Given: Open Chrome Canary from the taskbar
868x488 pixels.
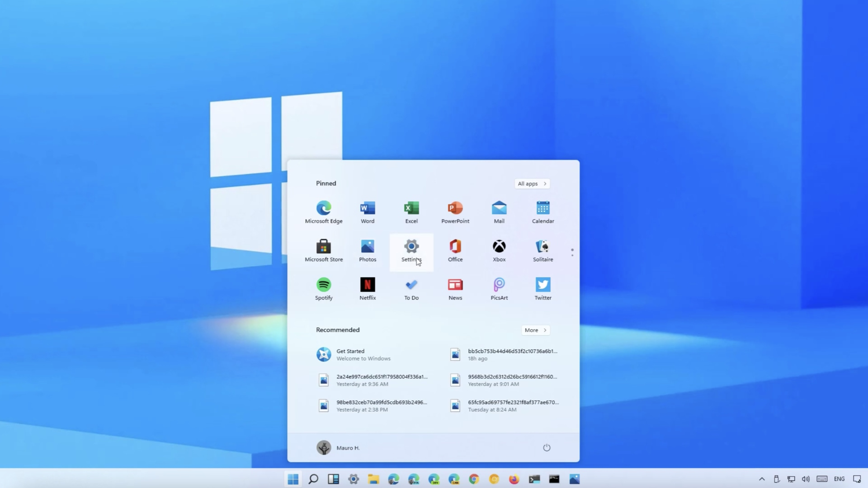Looking at the screenshot, I should [x=494, y=479].
